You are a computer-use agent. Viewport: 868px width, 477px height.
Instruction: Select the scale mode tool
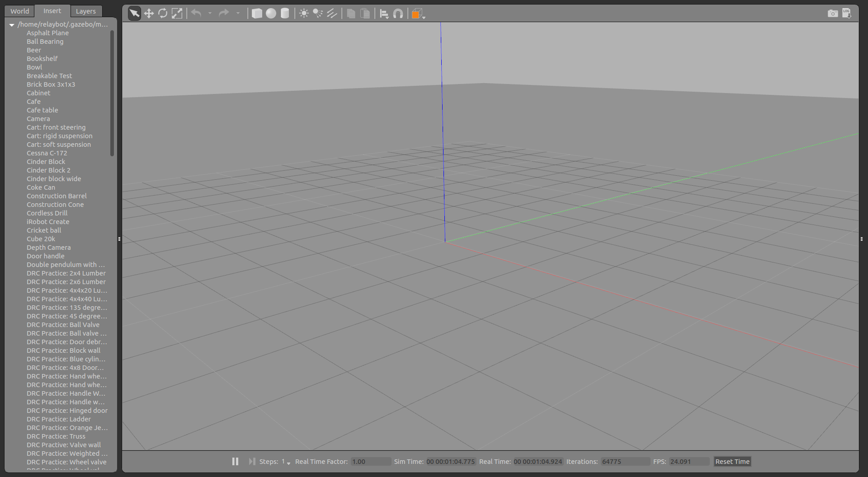tap(177, 14)
